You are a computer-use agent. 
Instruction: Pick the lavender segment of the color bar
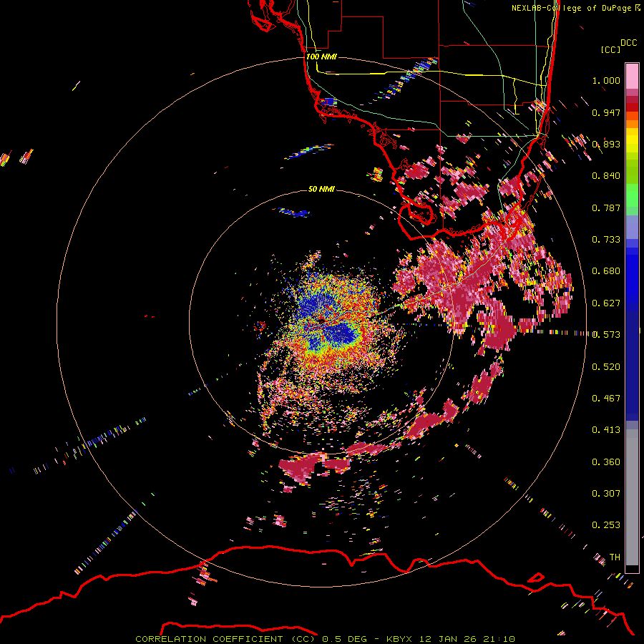pos(632,227)
